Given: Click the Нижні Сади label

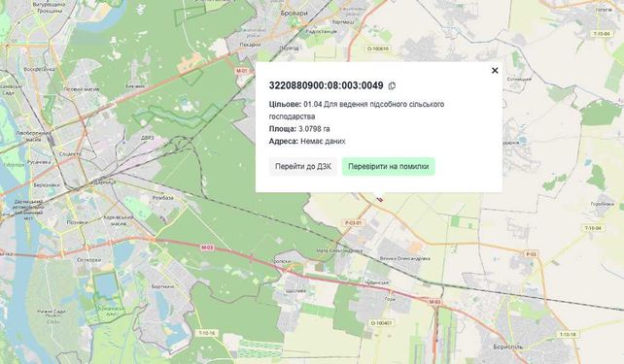Looking at the screenshot, I should 52,312.
